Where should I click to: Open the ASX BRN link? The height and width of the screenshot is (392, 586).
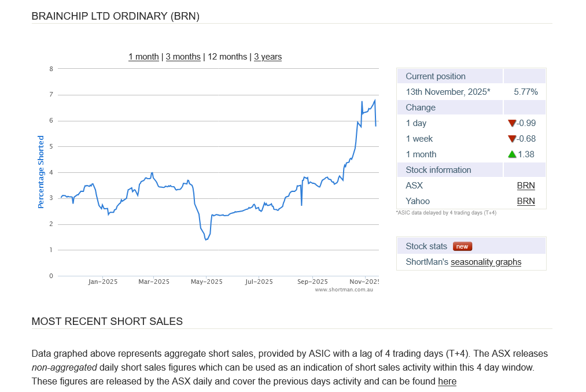point(525,186)
